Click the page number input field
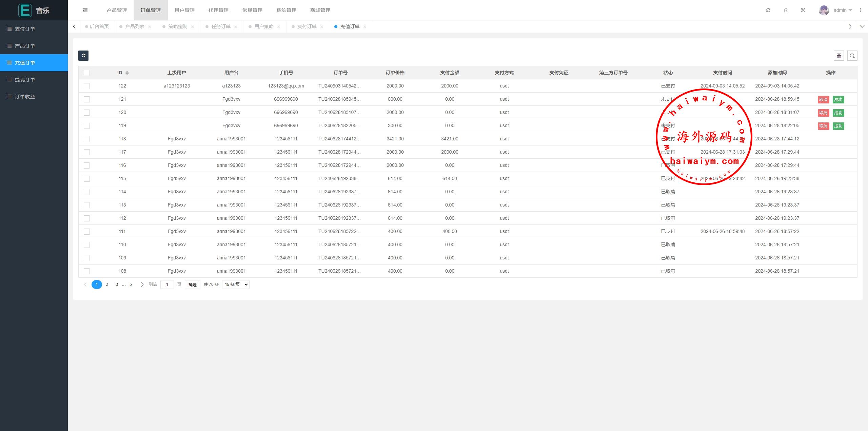The width and height of the screenshot is (868, 431). pyautogui.click(x=167, y=285)
